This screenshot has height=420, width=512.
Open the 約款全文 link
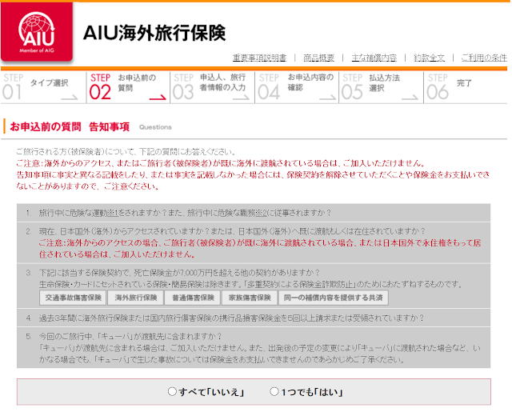click(429, 58)
